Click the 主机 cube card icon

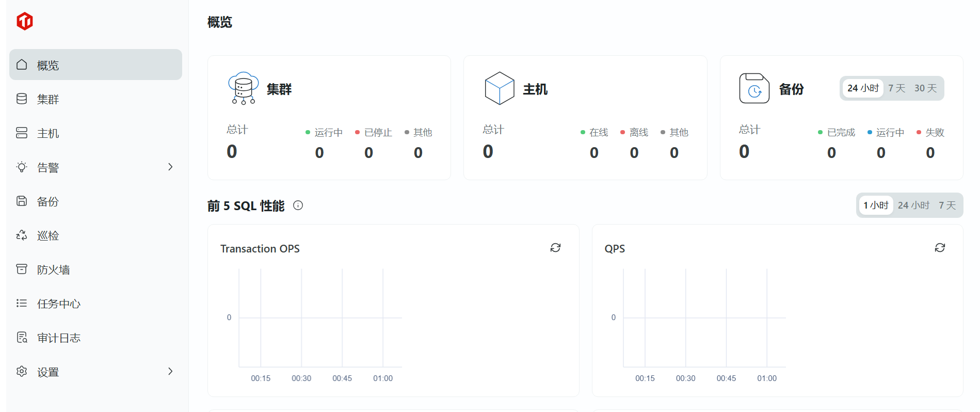tap(499, 88)
